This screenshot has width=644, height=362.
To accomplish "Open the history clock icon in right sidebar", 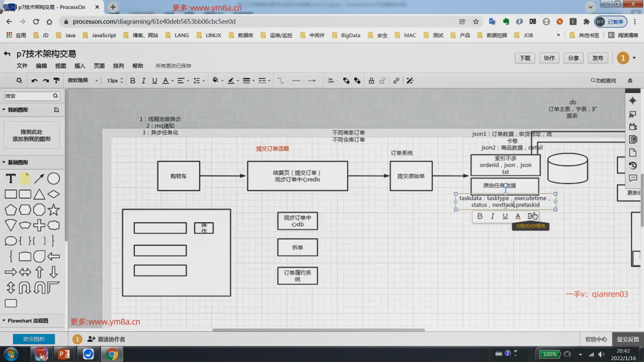I will (633, 165).
